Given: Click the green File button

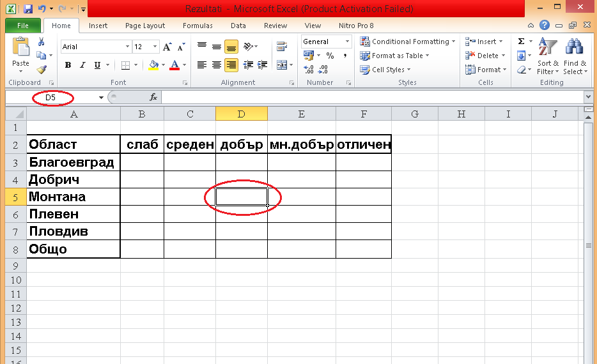Looking at the screenshot, I should [x=23, y=26].
